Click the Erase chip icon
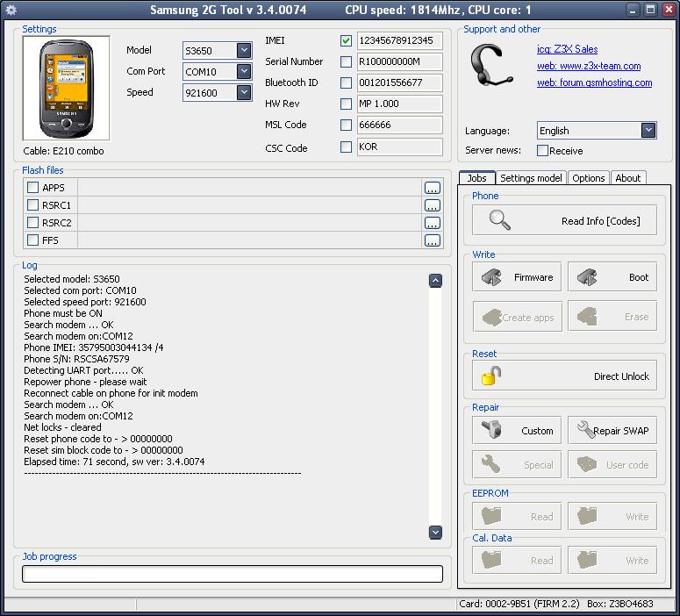The width and height of the screenshot is (680, 616). pos(587,317)
